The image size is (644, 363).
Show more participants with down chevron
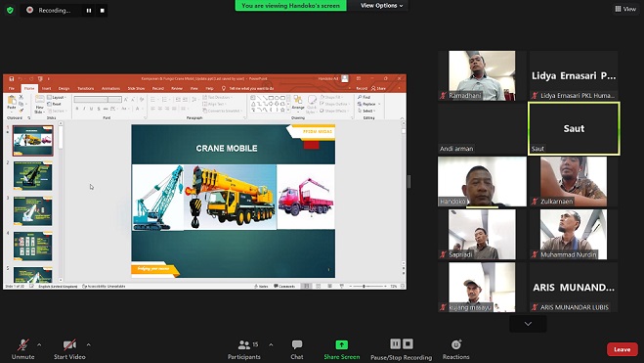point(528,324)
